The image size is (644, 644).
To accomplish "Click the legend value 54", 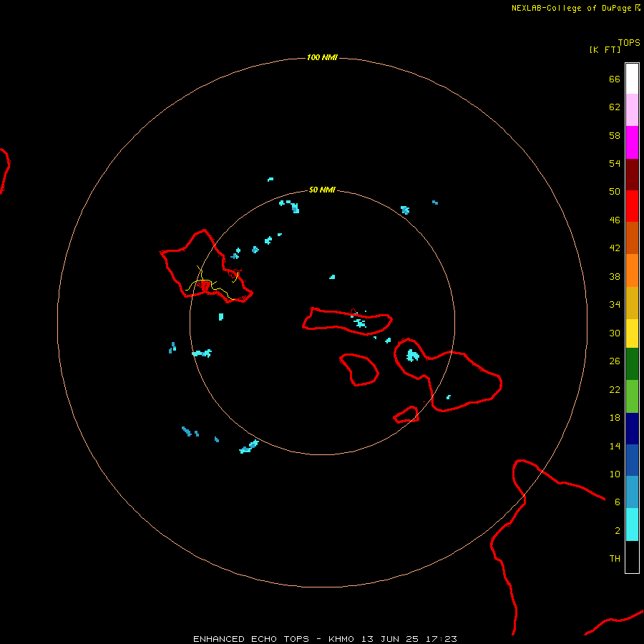I will (x=615, y=163).
